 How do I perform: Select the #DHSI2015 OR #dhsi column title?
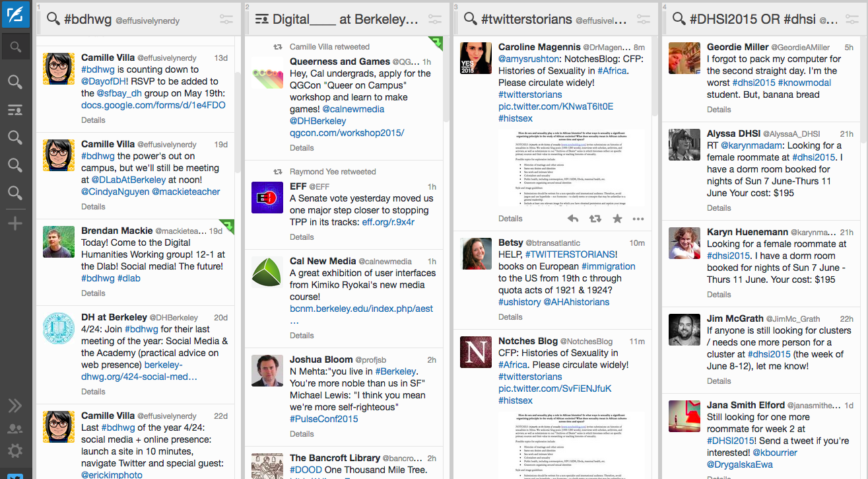click(754, 20)
